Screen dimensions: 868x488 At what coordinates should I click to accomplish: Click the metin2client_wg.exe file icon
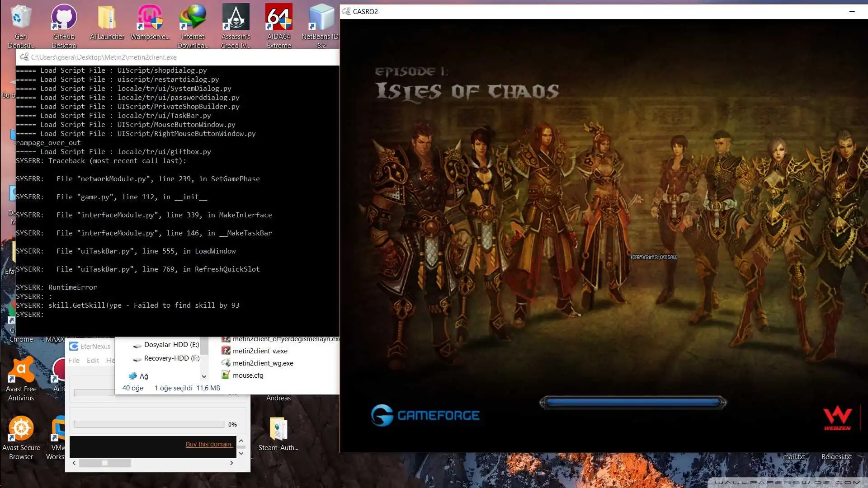226,363
